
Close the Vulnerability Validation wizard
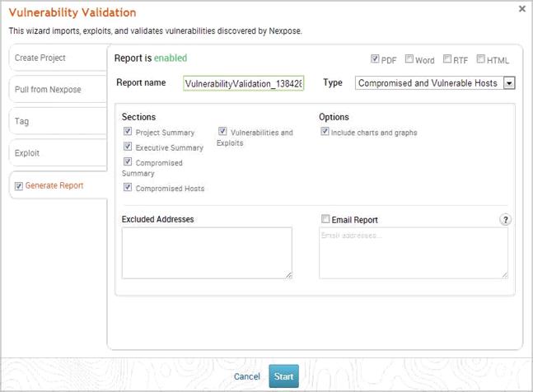click(x=522, y=9)
